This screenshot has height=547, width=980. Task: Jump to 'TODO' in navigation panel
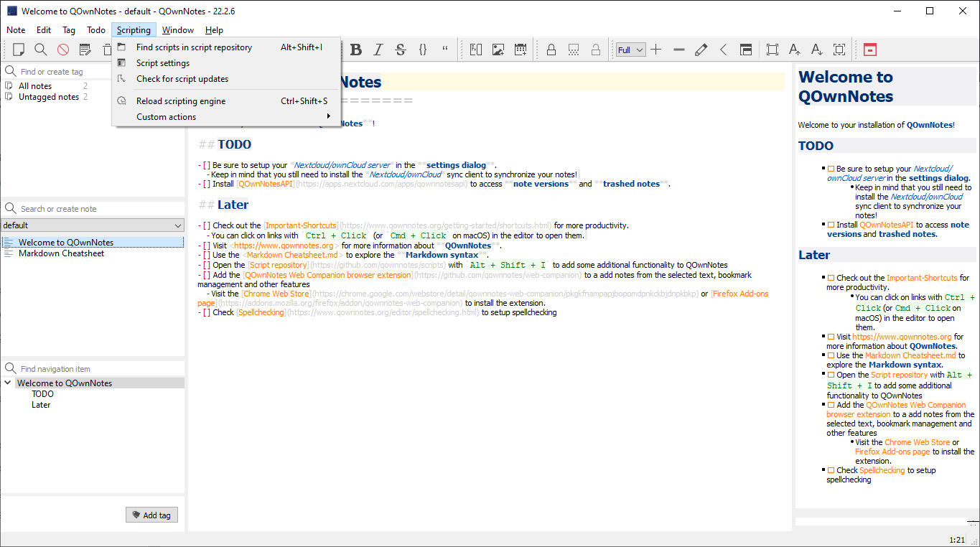tap(42, 394)
